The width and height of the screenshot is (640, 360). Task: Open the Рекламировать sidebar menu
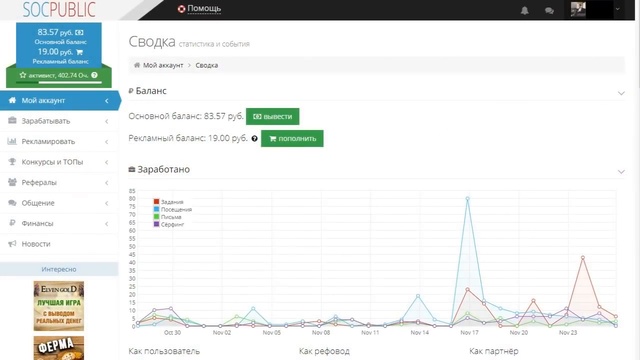pyautogui.click(x=59, y=141)
